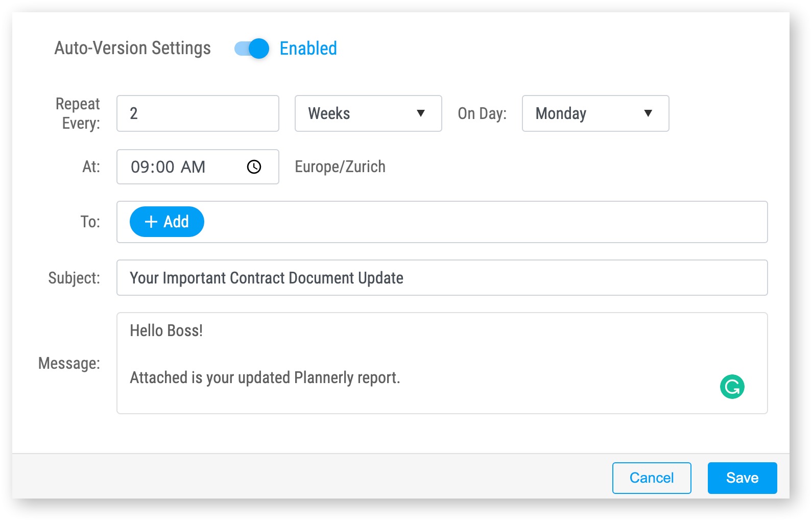Image resolution: width=812 pixels, height=521 pixels.
Task: Cancel the auto-version settings dialog
Action: 651,478
